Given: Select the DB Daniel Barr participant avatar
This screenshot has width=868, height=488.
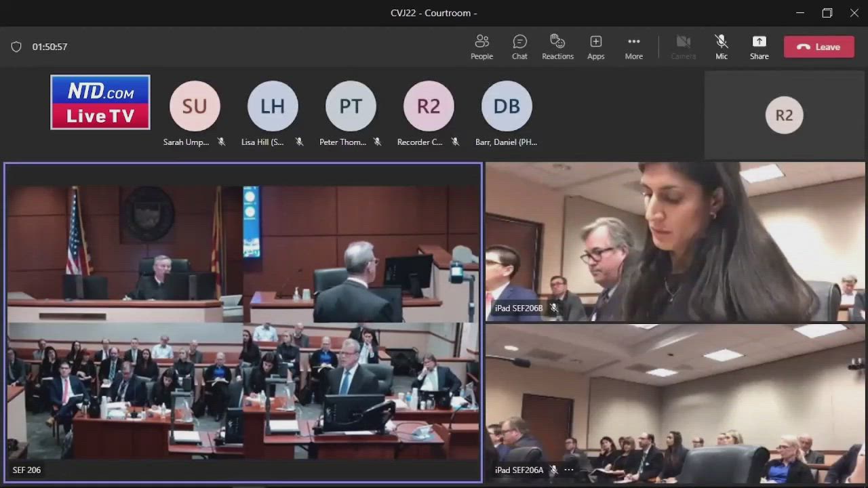Looking at the screenshot, I should (507, 106).
